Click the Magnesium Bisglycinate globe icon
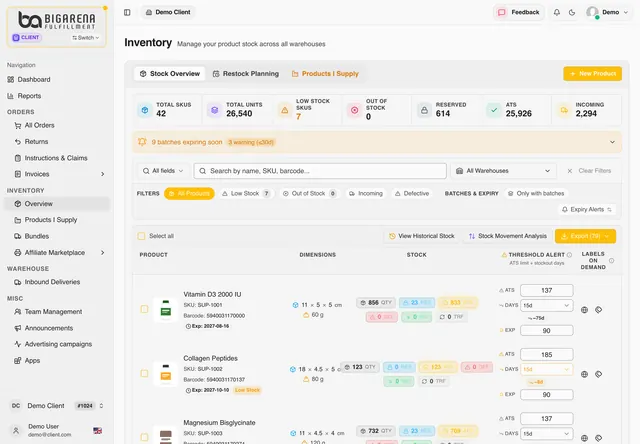640x444 pixels. pos(584,438)
